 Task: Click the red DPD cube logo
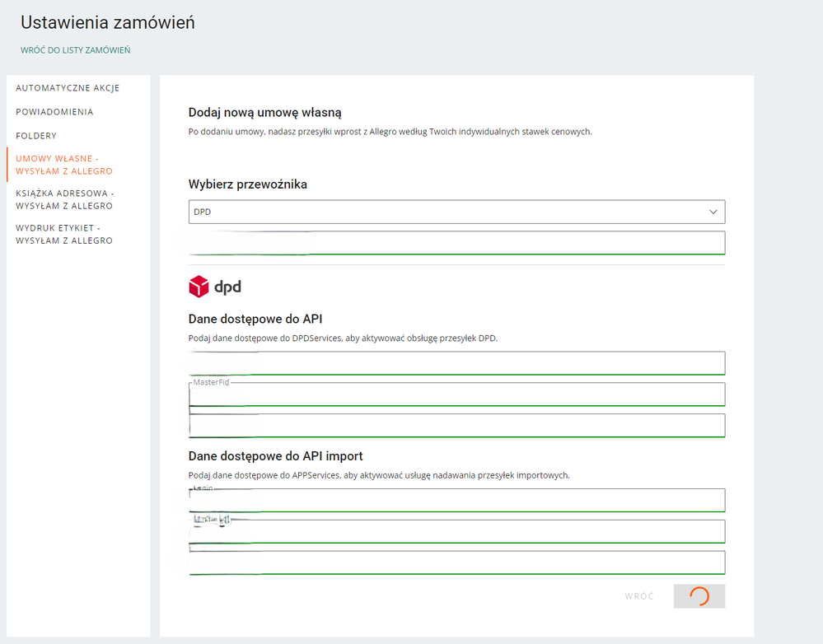coord(199,287)
